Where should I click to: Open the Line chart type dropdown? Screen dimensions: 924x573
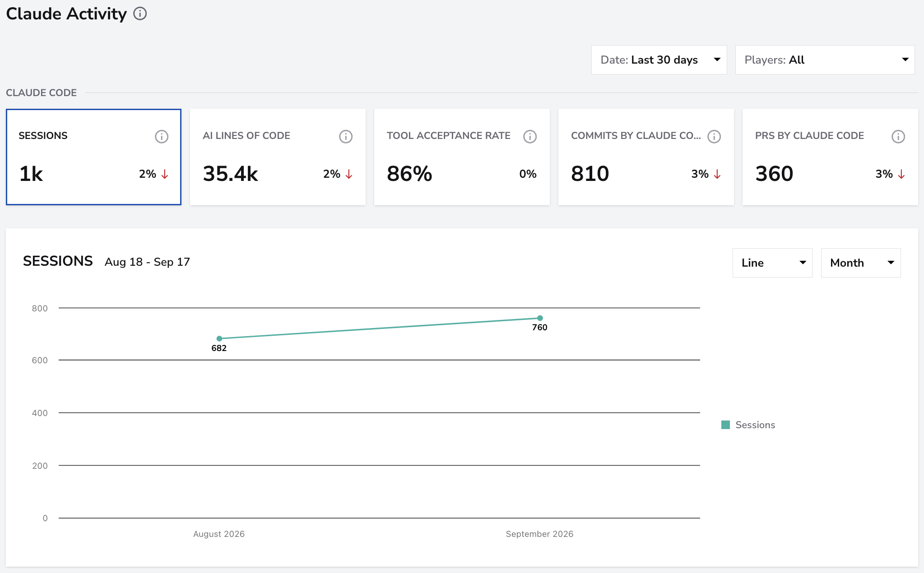point(772,263)
